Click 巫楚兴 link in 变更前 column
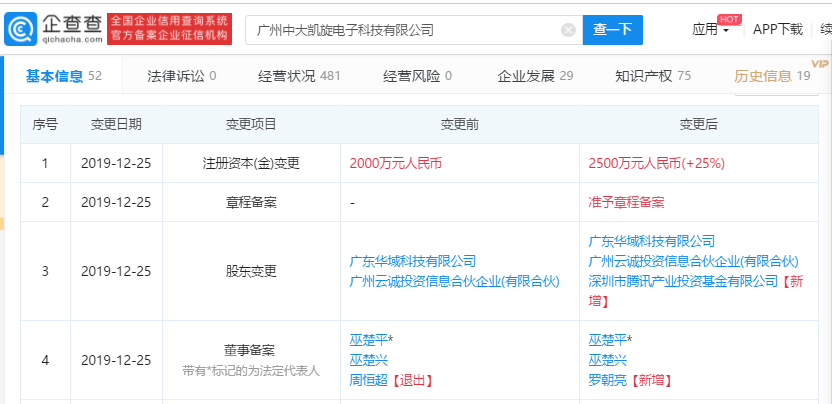 369,360
